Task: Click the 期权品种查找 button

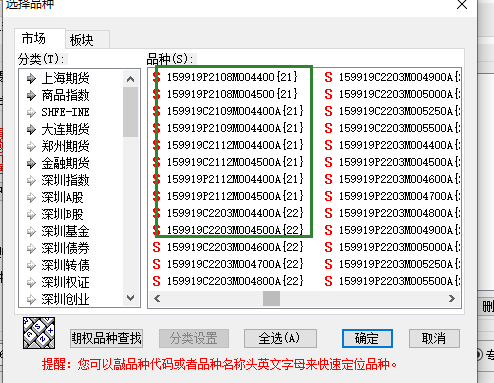Action: click(106, 339)
